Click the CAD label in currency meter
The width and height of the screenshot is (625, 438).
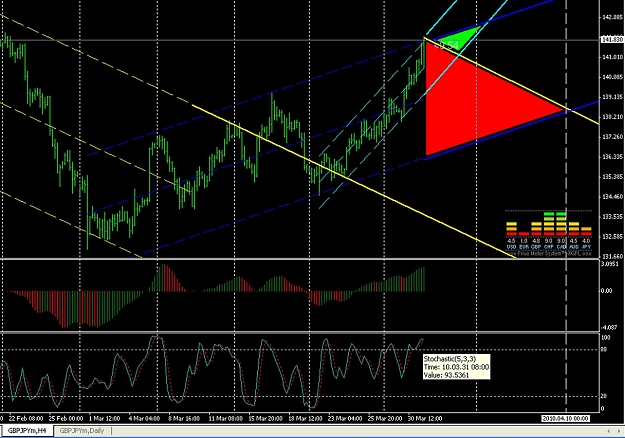(561, 247)
